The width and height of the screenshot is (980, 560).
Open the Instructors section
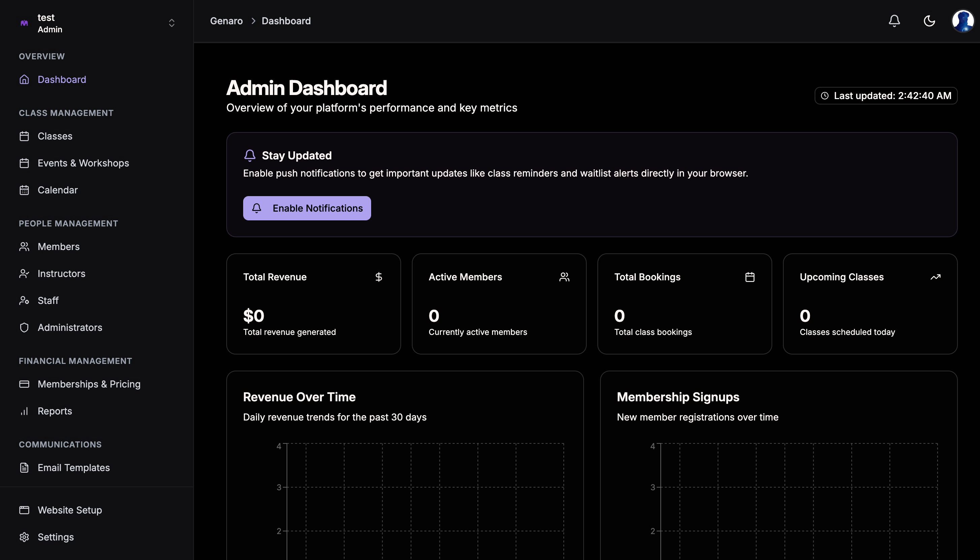pos(61,274)
